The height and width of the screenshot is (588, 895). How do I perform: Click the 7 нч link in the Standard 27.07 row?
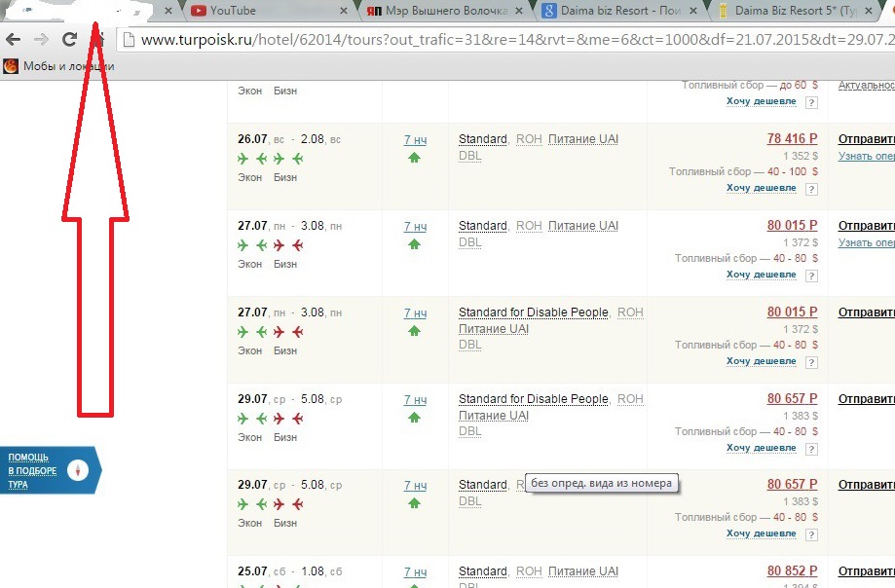[415, 227]
